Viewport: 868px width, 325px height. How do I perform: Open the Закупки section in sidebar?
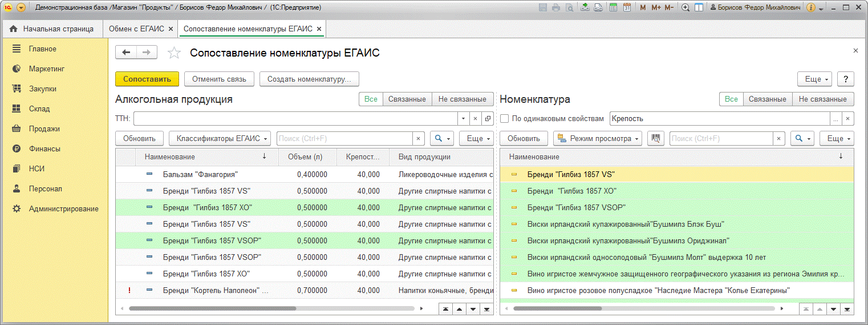coord(42,89)
